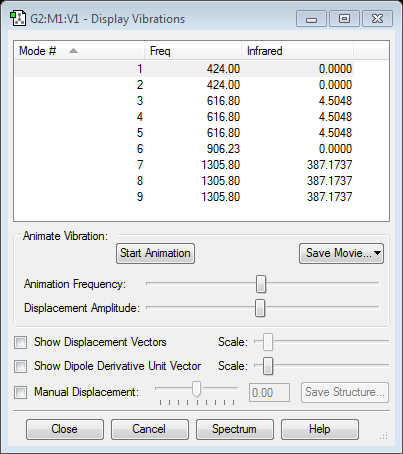Close window with the X title button

click(x=377, y=19)
